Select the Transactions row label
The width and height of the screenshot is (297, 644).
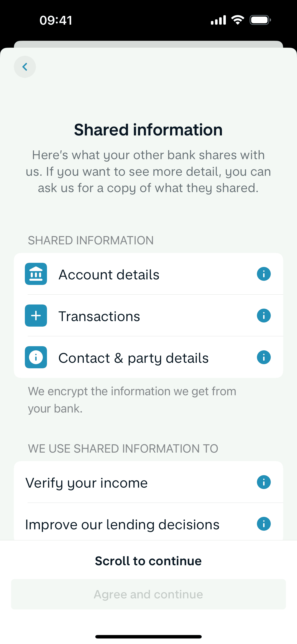pos(99,316)
